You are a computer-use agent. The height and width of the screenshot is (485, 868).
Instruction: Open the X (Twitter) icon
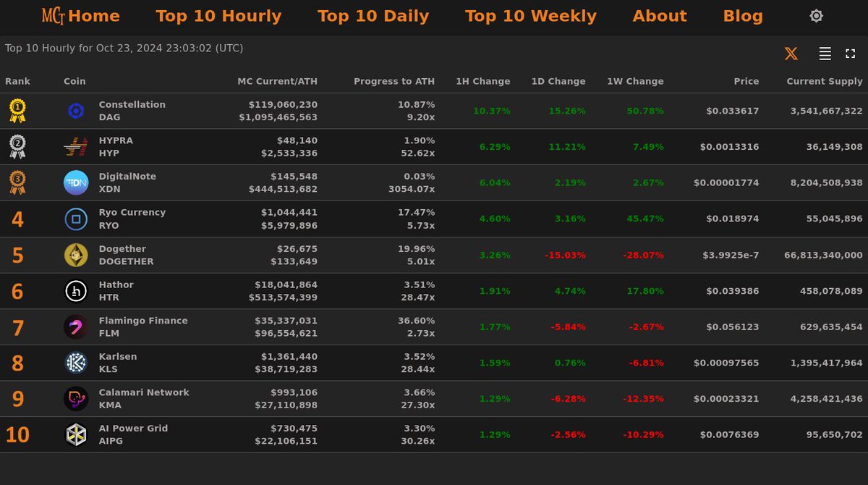coord(791,54)
